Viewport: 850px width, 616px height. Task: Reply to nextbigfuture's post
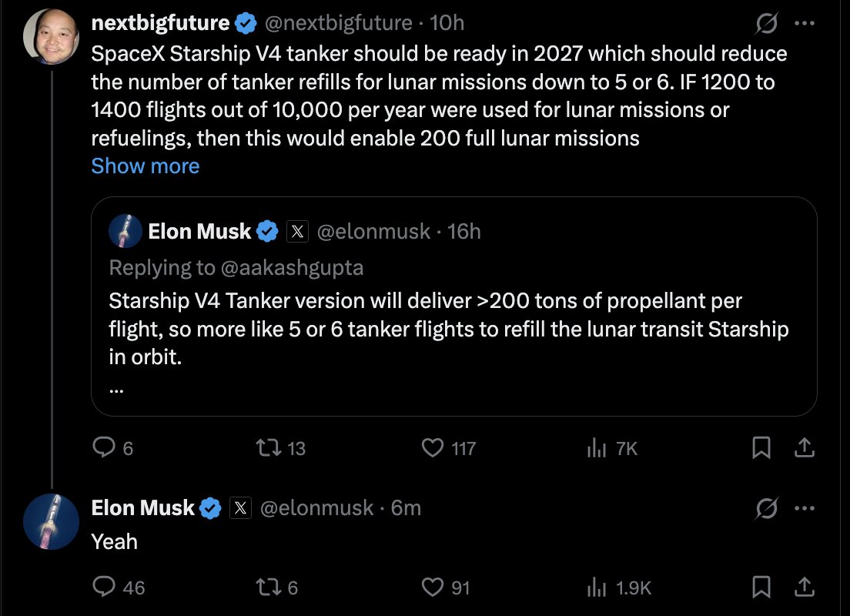pos(103,447)
